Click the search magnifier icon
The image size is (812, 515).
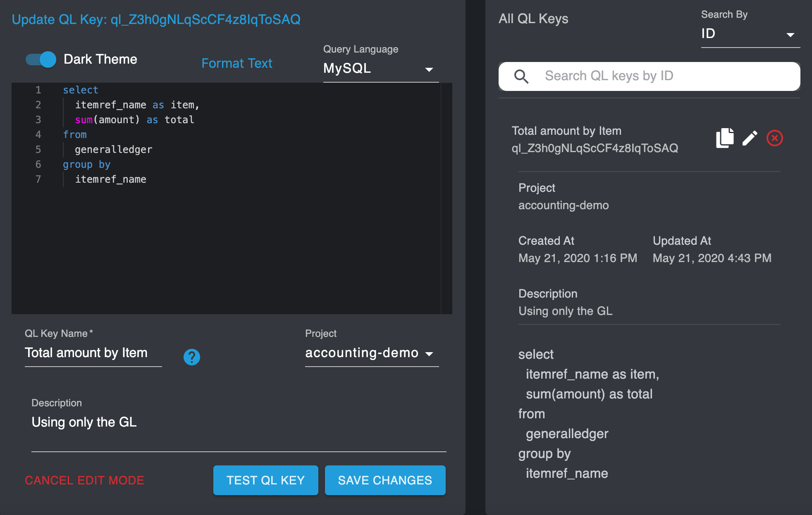(521, 76)
